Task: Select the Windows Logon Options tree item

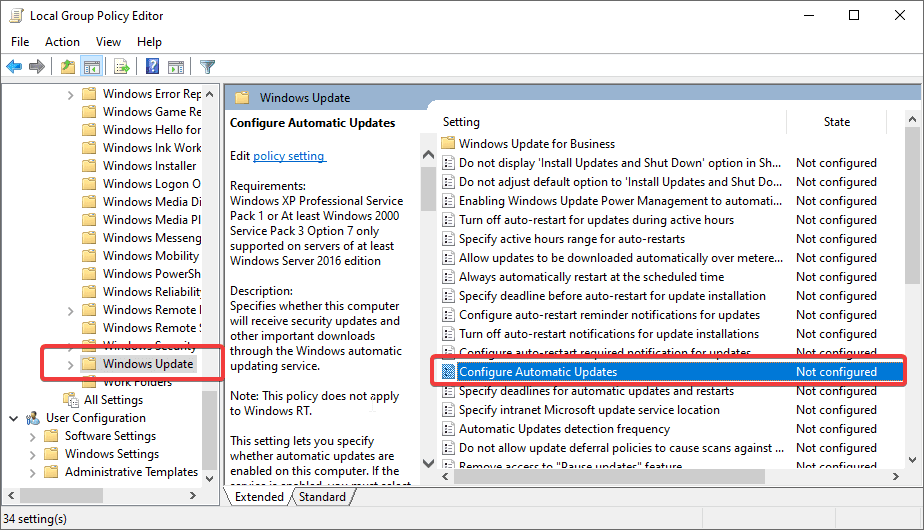Action: pyautogui.click(x=152, y=184)
